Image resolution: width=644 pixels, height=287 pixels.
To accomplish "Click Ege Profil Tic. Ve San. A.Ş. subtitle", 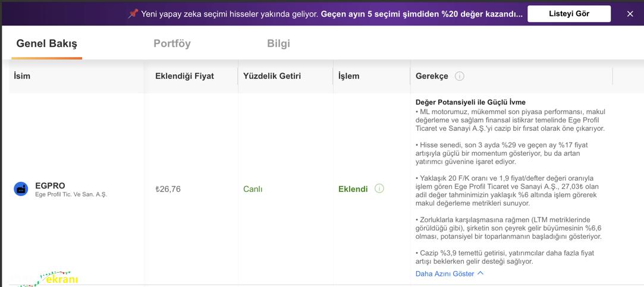I will pyautogui.click(x=71, y=194).
